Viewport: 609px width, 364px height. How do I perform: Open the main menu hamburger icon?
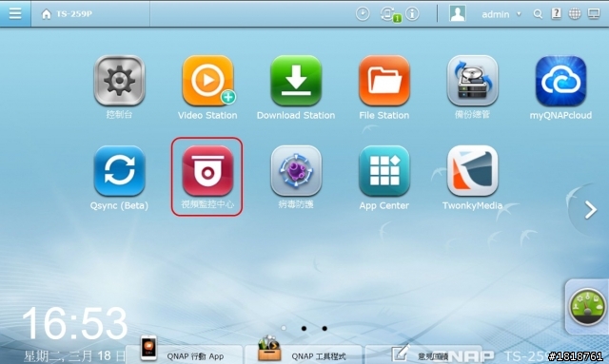click(x=15, y=13)
